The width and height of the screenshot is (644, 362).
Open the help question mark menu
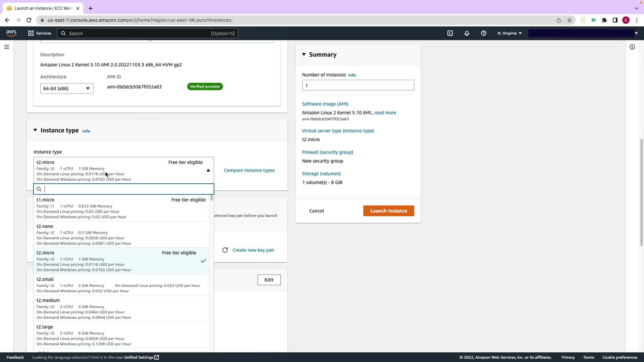click(483, 33)
